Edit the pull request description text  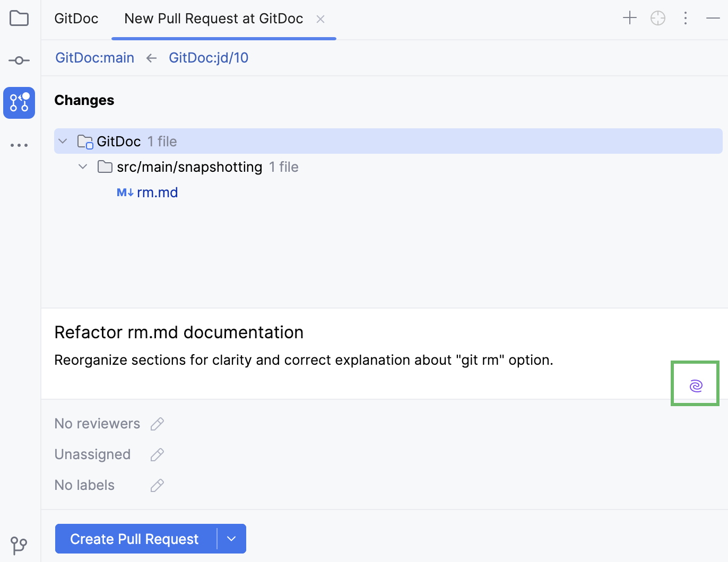(x=304, y=360)
